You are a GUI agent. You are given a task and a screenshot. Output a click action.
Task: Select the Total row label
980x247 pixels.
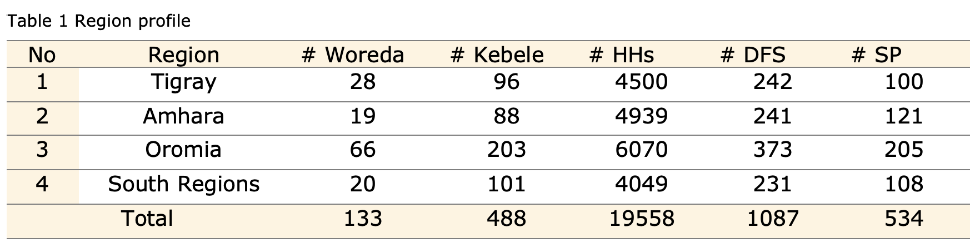point(147,218)
